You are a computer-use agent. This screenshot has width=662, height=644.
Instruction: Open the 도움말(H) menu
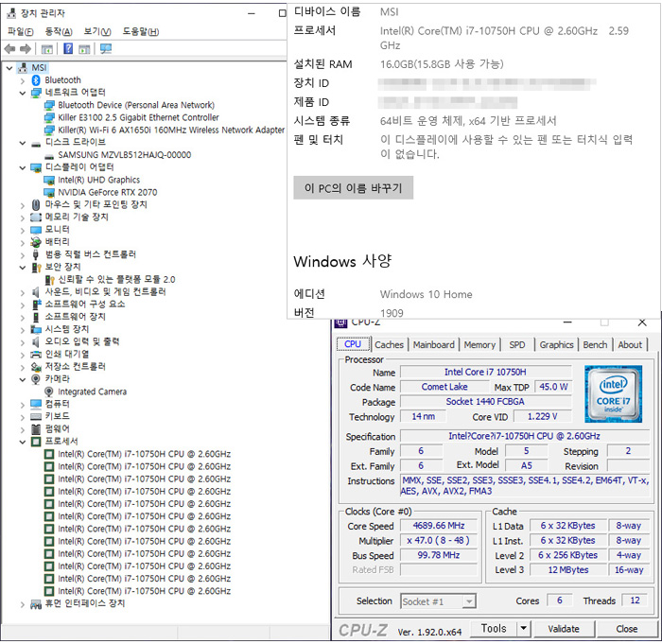tap(141, 31)
